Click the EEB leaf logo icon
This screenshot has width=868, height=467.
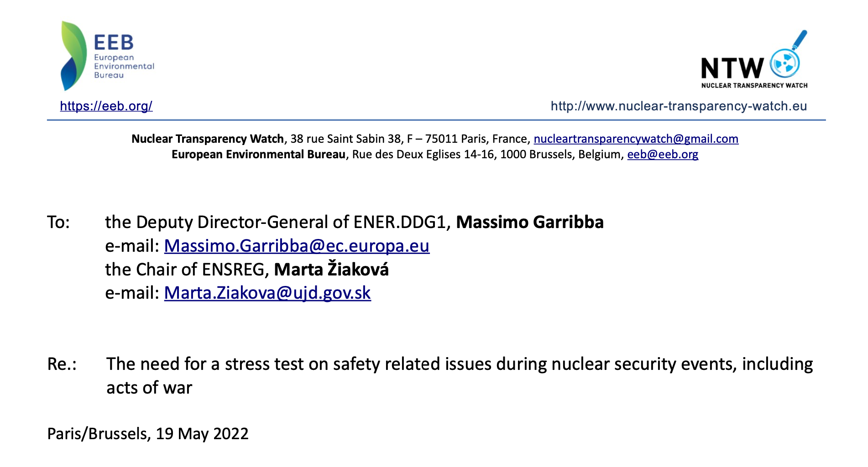point(74,55)
